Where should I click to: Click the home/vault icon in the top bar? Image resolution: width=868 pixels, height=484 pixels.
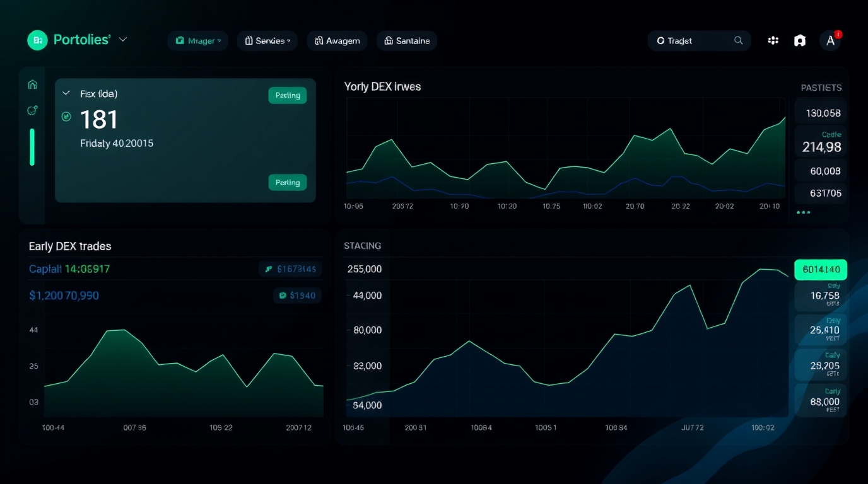click(x=799, y=40)
